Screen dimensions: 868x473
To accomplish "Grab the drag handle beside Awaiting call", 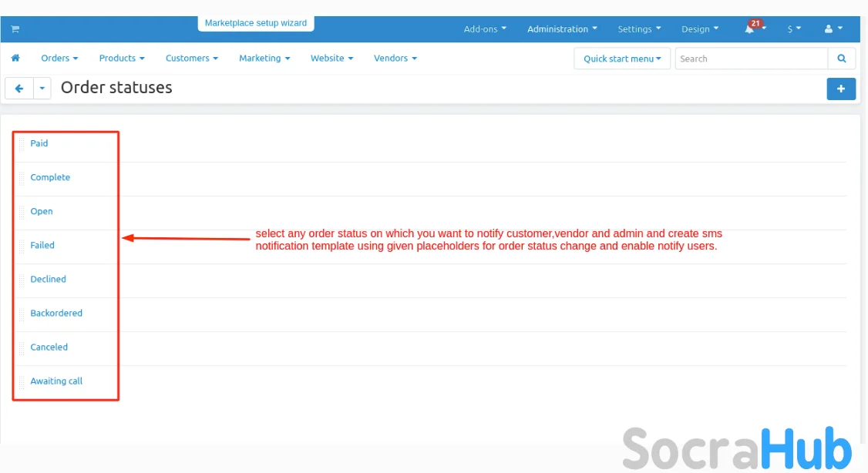I will coord(22,382).
